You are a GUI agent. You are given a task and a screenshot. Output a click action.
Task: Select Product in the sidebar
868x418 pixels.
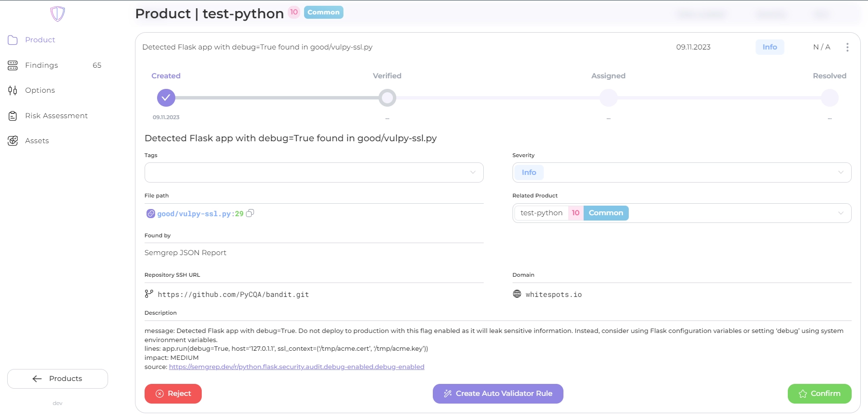coord(40,40)
